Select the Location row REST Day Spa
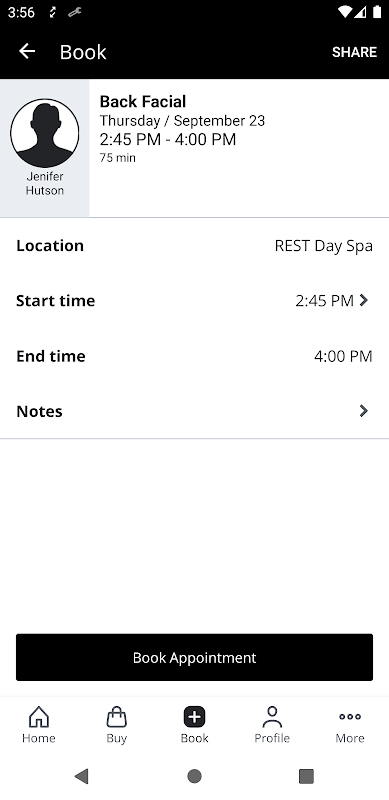This screenshot has width=389, height=800. click(x=194, y=245)
